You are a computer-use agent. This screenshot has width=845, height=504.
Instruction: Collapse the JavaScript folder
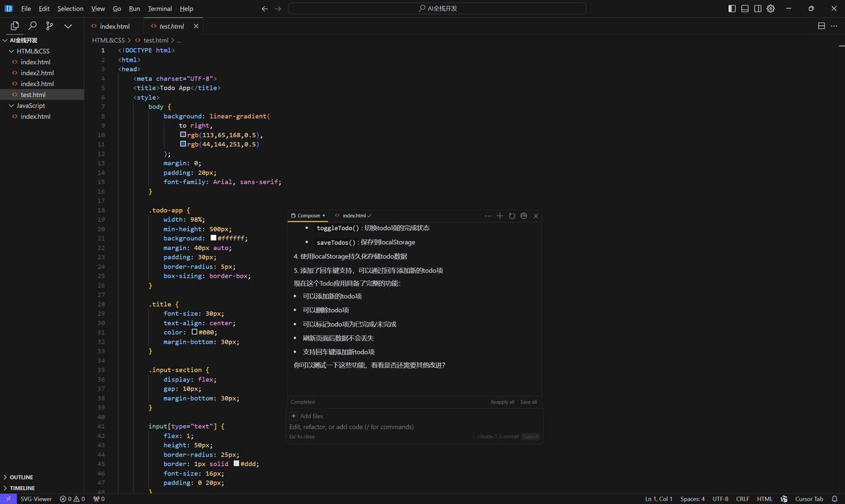click(x=42, y=106)
